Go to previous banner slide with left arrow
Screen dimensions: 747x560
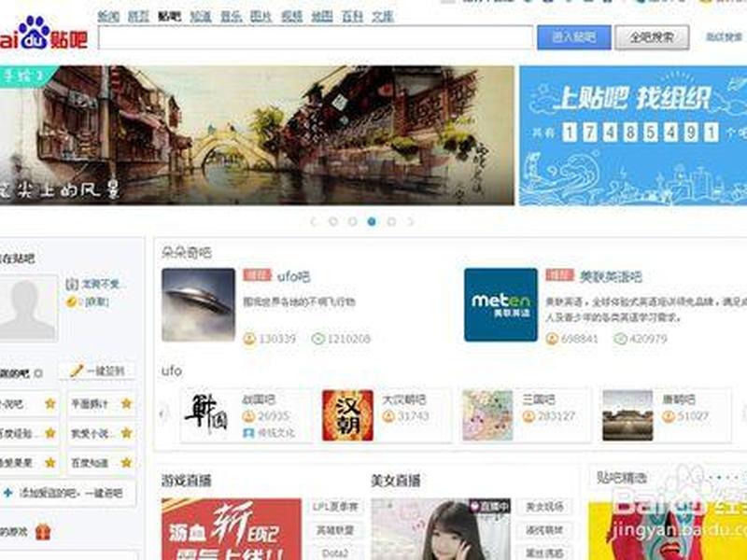(x=314, y=221)
